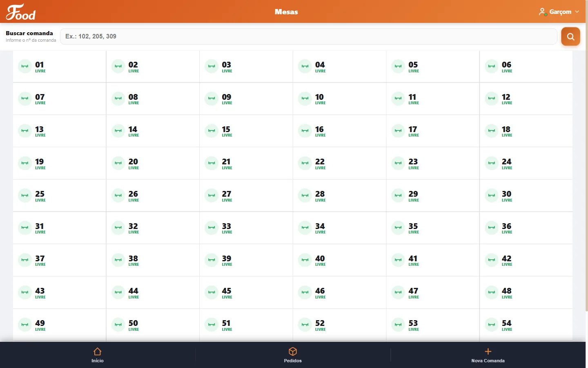This screenshot has width=588, height=368.
Task: Click table icon of mesa 02
Action: tap(118, 66)
